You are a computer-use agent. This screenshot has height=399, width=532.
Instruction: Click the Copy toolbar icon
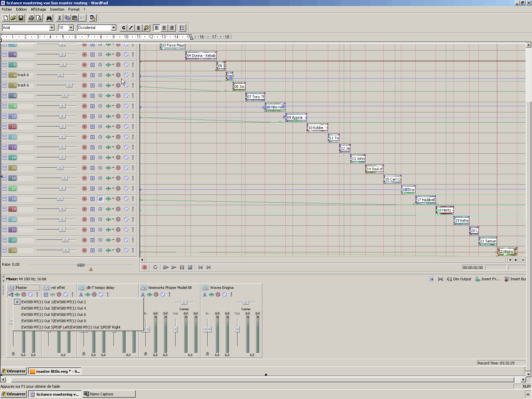[67, 18]
